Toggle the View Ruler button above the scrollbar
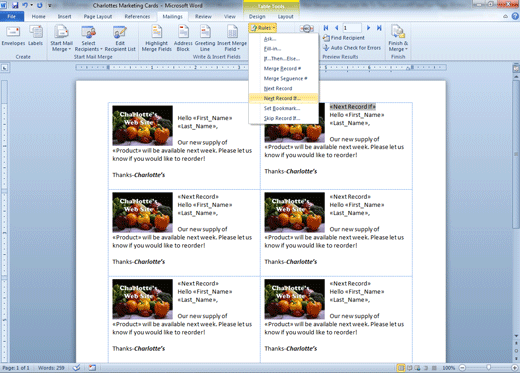The height and width of the screenshot is (373, 520). coord(516,68)
